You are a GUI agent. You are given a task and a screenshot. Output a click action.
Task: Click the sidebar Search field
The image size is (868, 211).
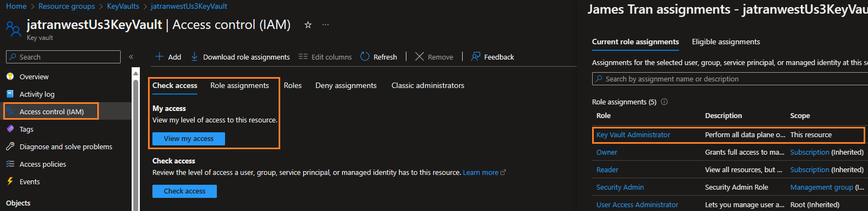[x=63, y=57]
